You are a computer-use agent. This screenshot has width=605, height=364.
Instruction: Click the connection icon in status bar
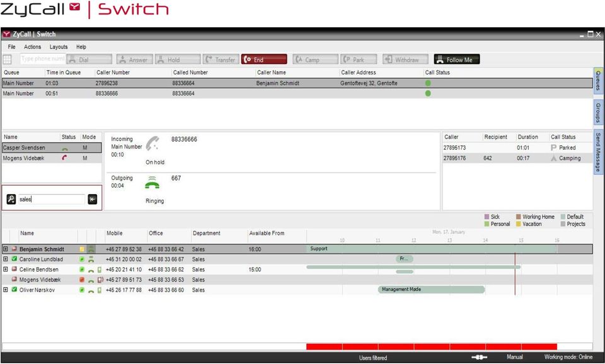point(479,357)
